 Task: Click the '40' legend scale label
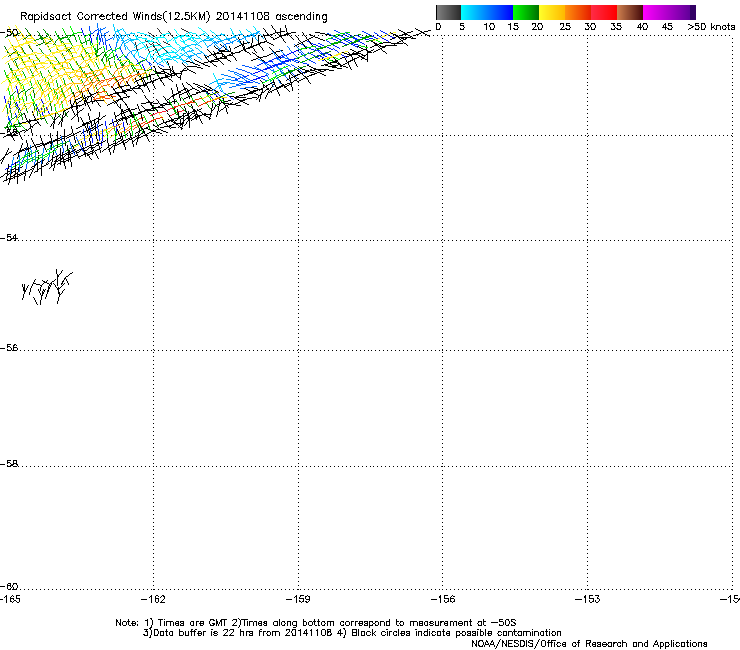coord(642,27)
